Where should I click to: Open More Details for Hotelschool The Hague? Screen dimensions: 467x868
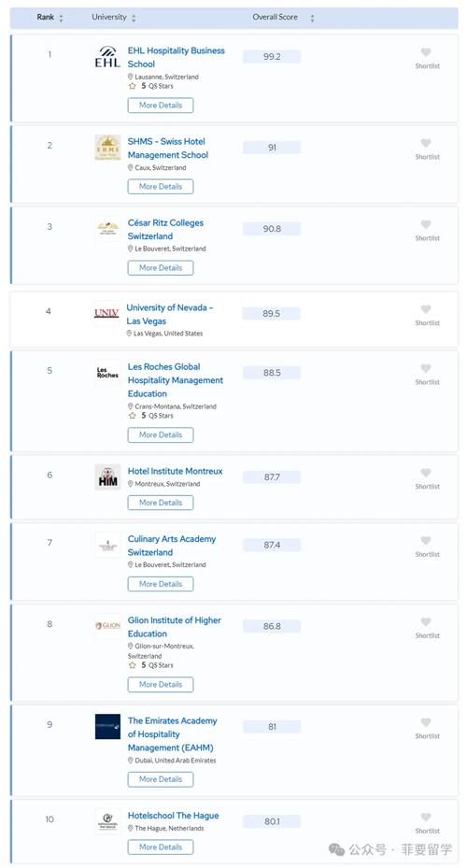pos(161,847)
